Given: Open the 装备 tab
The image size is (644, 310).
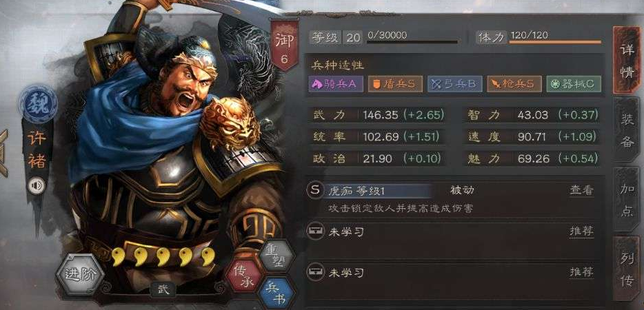Looking at the screenshot, I should click(626, 130).
